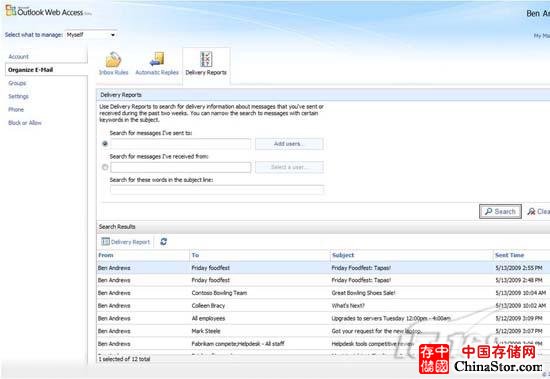The height and width of the screenshot is (379, 550).
Task: Select Organize E-Mail in sidebar
Action: [x=46, y=69]
